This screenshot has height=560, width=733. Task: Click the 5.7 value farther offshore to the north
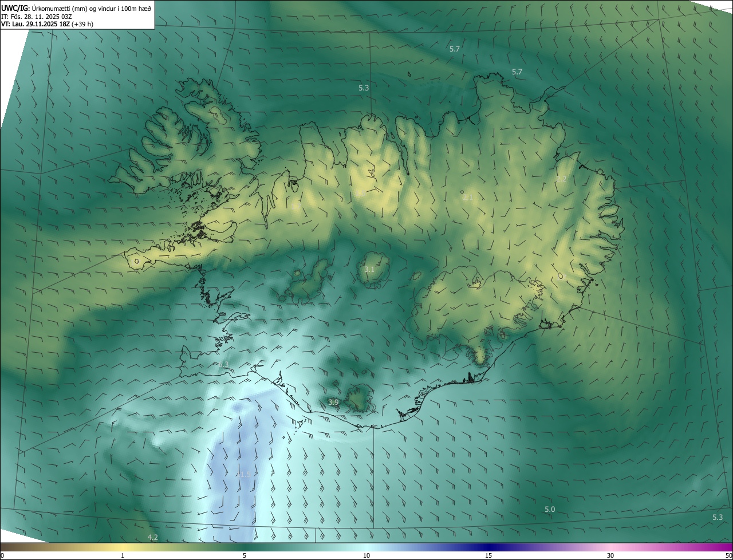click(x=455, y=49)
